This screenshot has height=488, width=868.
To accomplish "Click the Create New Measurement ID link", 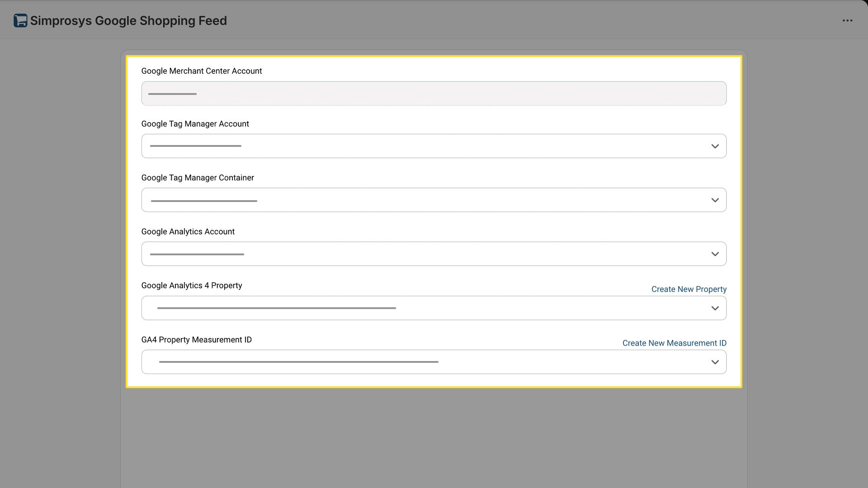I will (674, 343).
